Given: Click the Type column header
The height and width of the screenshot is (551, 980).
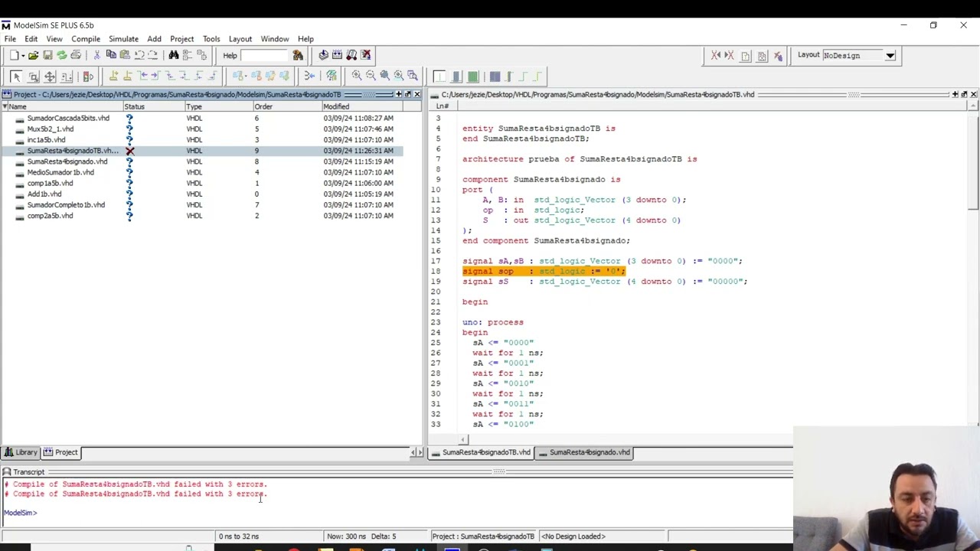Looking at the screenshot, I should point(218,106).
